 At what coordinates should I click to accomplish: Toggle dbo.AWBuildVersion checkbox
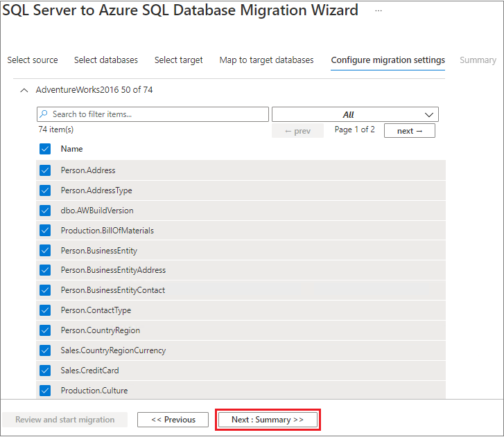coord(45,211)
